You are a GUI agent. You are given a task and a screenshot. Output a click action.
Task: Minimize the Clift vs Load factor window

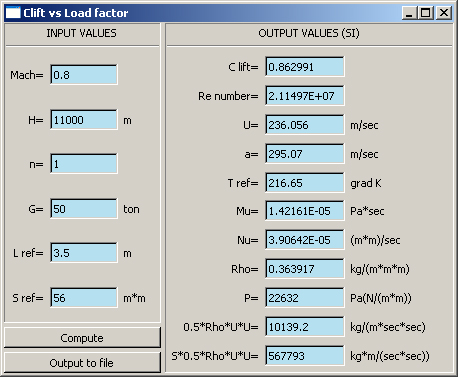click(410, 13)
